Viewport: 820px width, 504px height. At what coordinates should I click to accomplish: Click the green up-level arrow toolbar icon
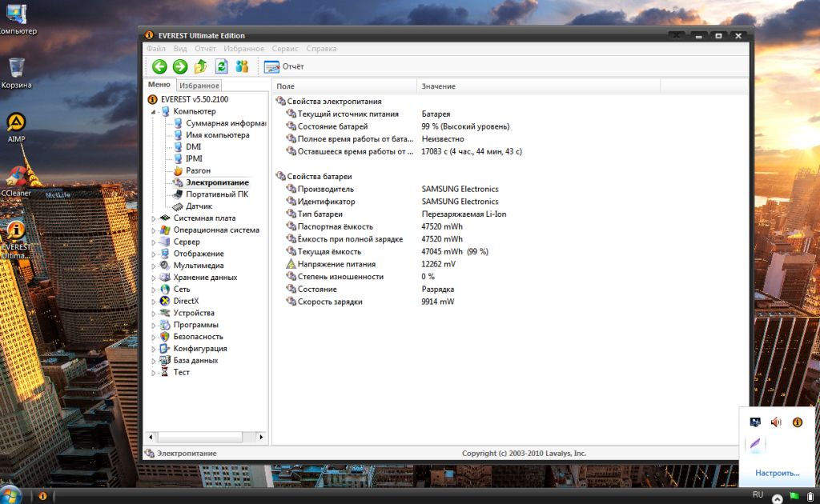point(201,66)
